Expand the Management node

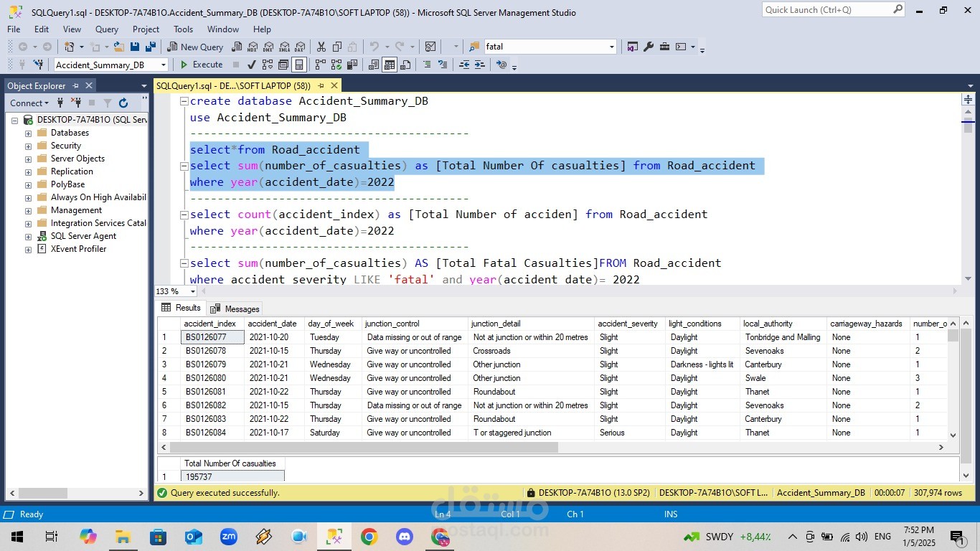coord(28,211)
